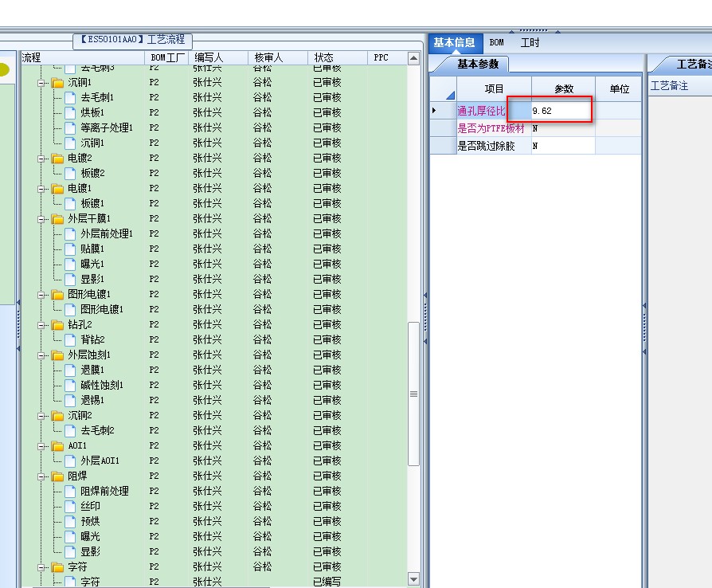The image size is (712, 588).
Task: Click document icon beside 板镀2
Action: (x=70, y=173)
